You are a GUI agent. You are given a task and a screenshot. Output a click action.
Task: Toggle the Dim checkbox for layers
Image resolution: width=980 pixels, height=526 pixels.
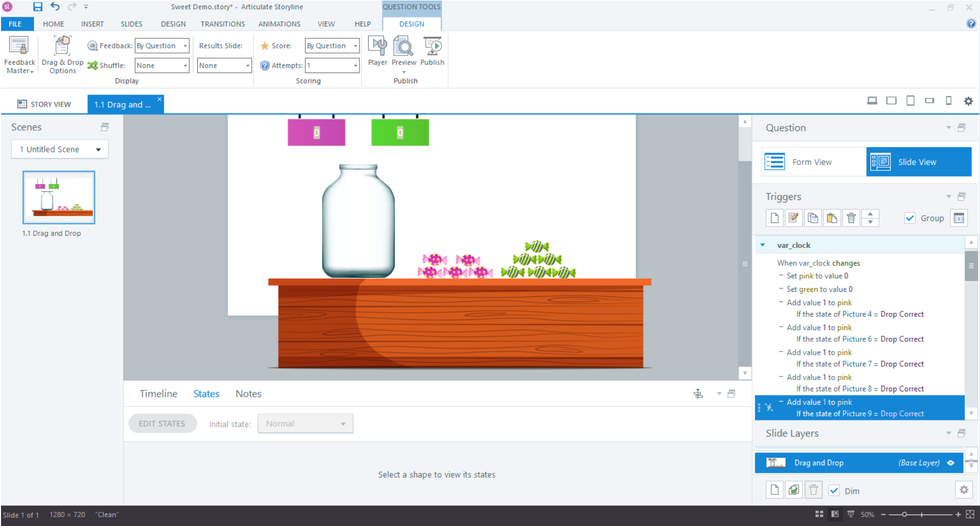[834, 491]
